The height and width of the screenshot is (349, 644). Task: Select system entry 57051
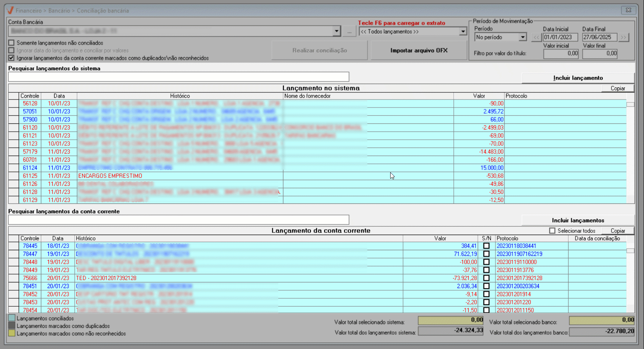(x=30, y=111)
